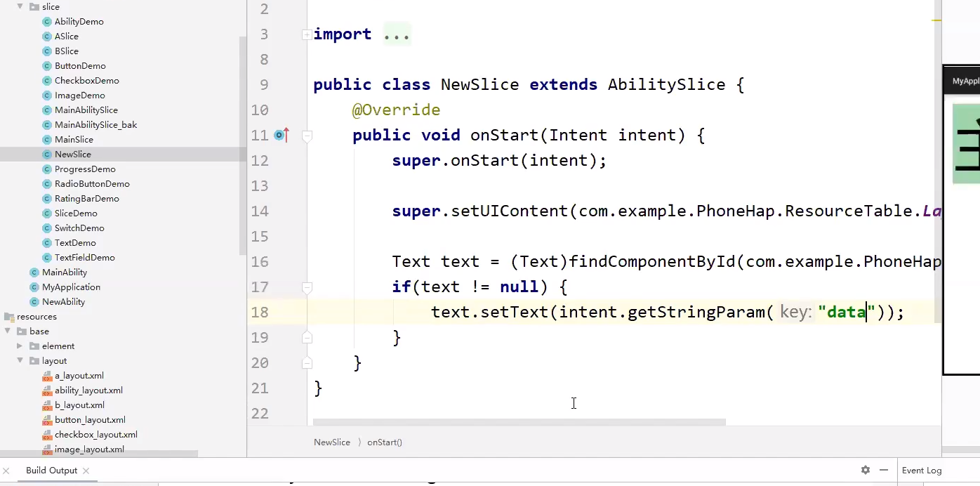The width and height of the screenshot is (980, 486).
Task: Click folded import ellipsis
Action: click(397, 34)
